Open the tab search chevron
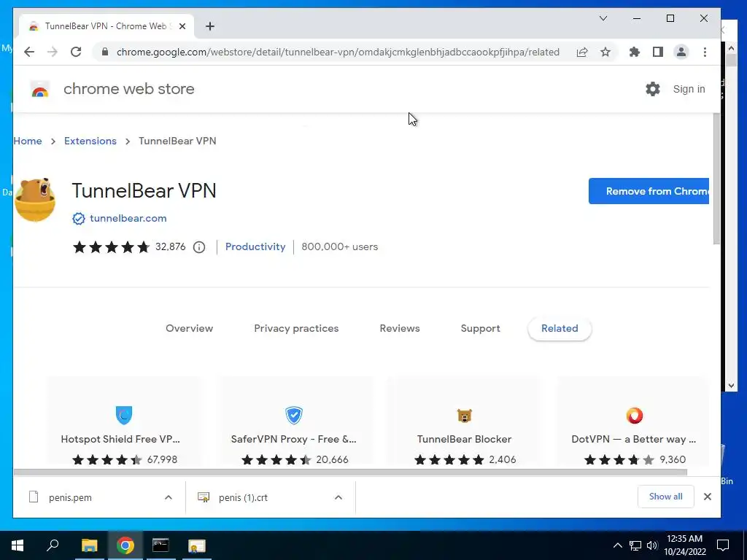Screen dimensions: 747x560 click(603, 18)
